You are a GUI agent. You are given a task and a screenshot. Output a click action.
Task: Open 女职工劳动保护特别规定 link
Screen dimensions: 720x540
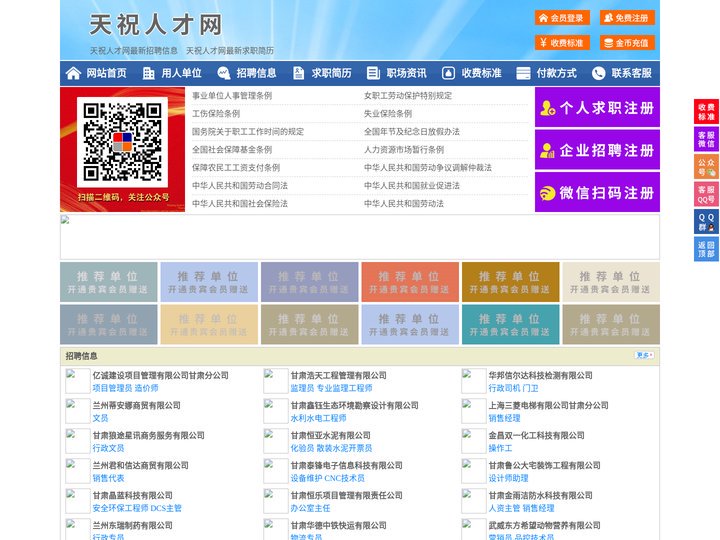tap(408, 96)
